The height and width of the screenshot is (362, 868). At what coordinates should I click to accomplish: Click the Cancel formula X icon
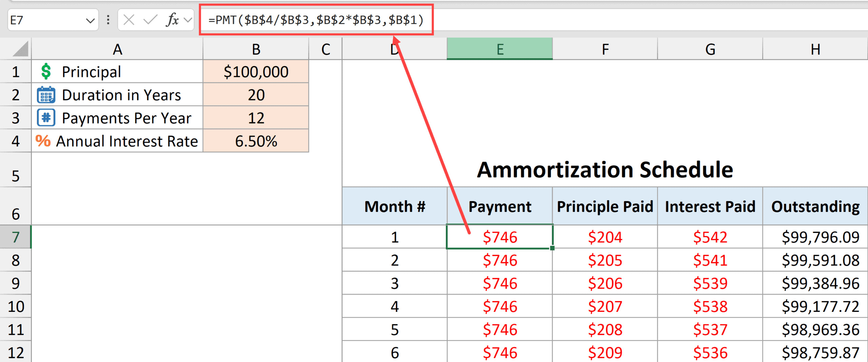coord(129,20)
